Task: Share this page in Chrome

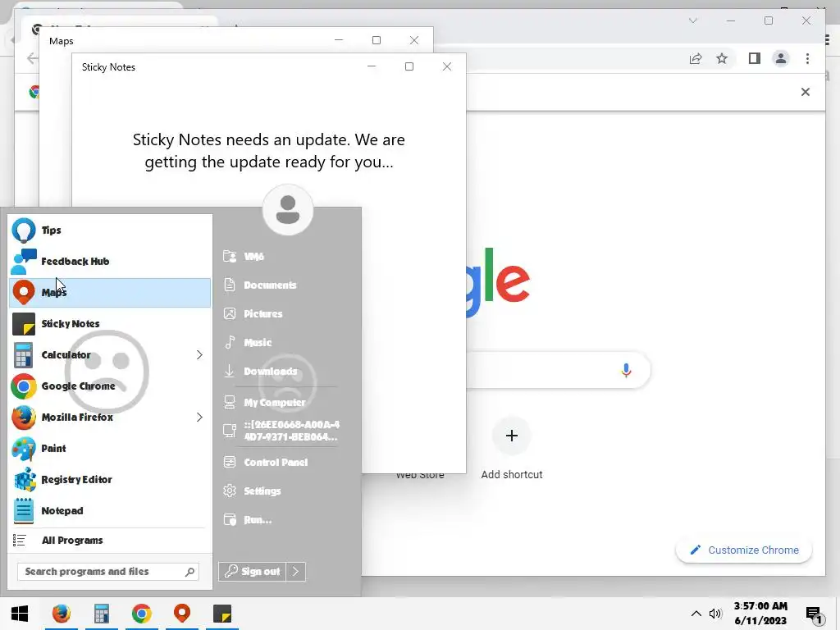Action: point(696,58)
